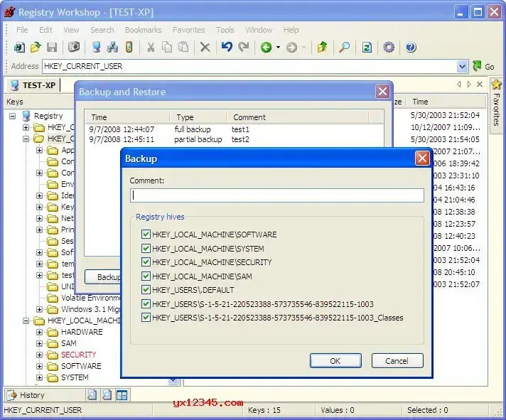Click the Favorites star sidebar icon

click(x=496, y=85)
